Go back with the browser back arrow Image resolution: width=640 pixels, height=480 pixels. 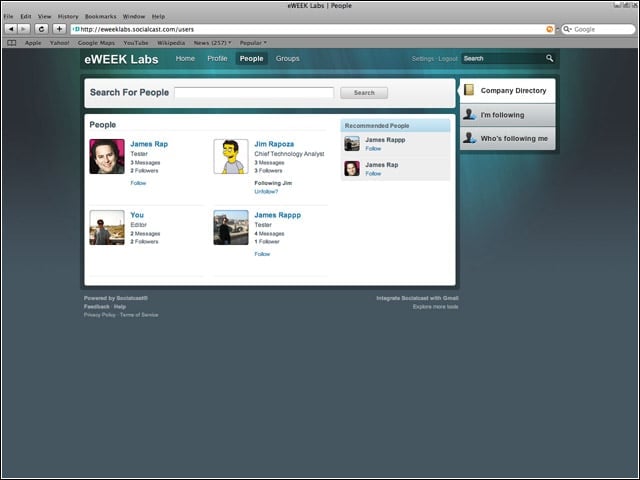11,29
